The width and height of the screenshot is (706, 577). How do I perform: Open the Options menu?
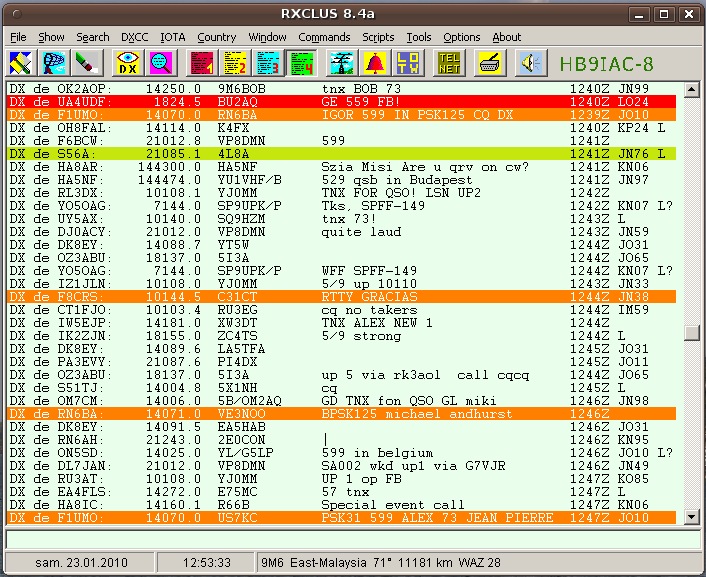[462, 37]
